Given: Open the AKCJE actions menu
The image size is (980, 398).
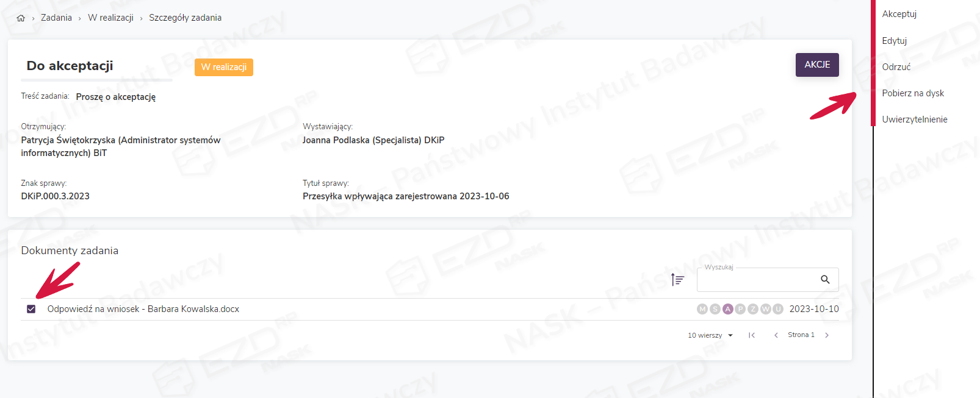Looking at the screenshot, I should (x=817, y=65).
